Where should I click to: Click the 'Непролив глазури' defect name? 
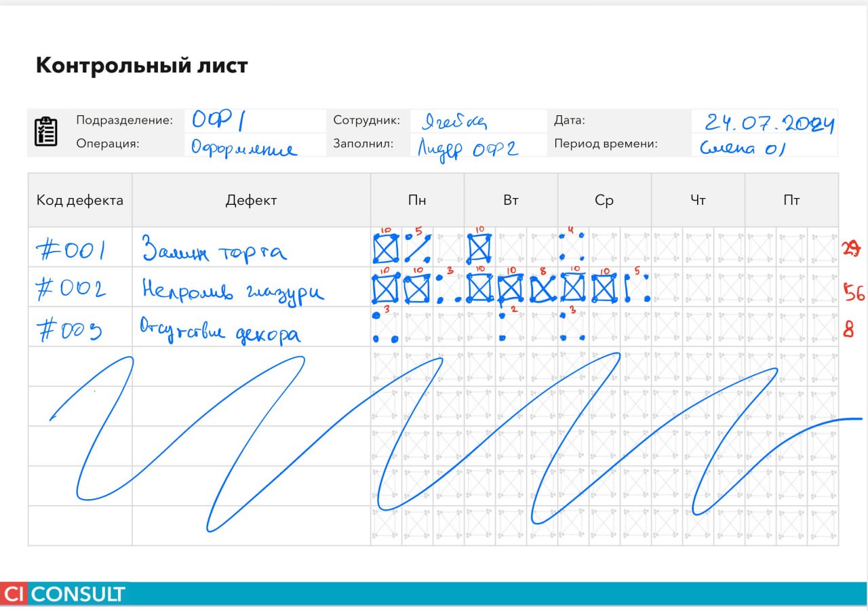(233, 290)
